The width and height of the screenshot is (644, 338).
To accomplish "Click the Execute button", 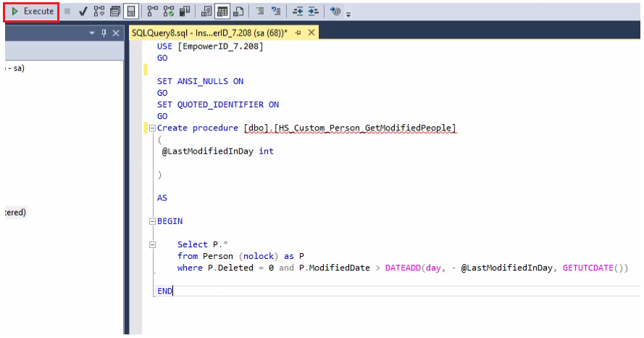I will [32, 12].
